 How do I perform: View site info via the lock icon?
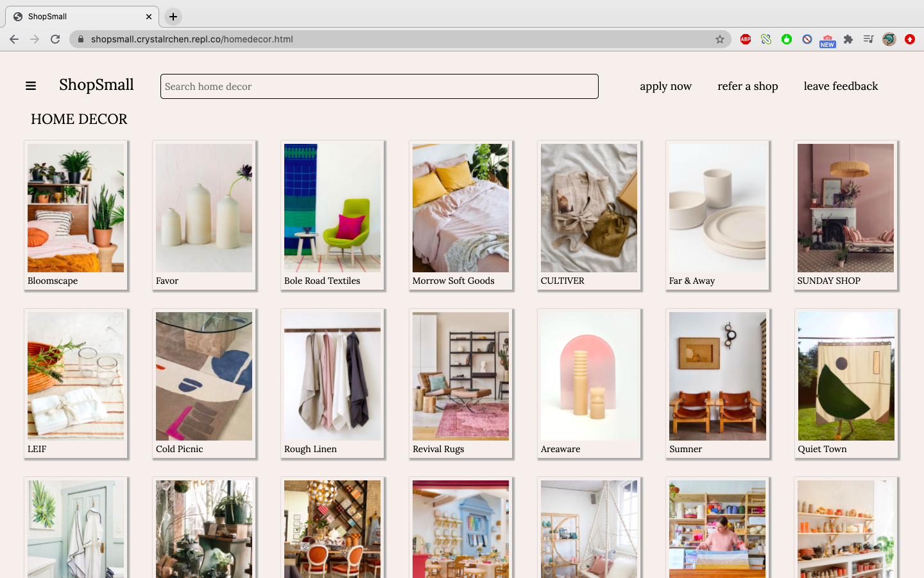coord(81,39)
